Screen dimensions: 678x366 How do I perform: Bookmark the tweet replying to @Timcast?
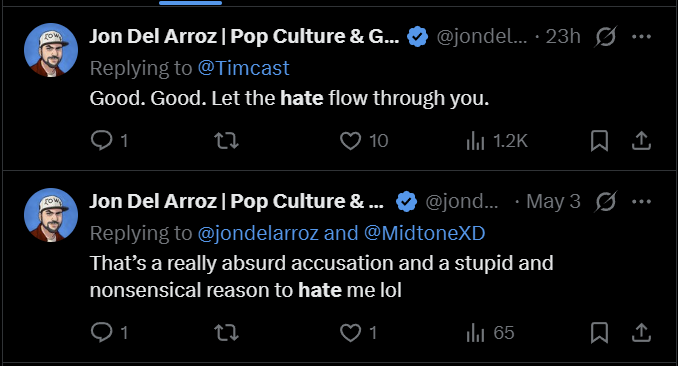click(599, 141)
